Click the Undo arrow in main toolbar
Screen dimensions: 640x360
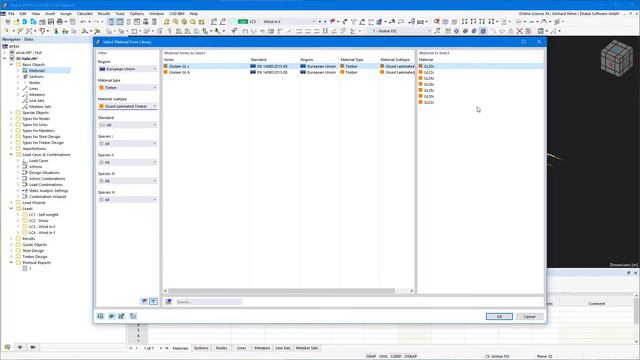[83, 22]
